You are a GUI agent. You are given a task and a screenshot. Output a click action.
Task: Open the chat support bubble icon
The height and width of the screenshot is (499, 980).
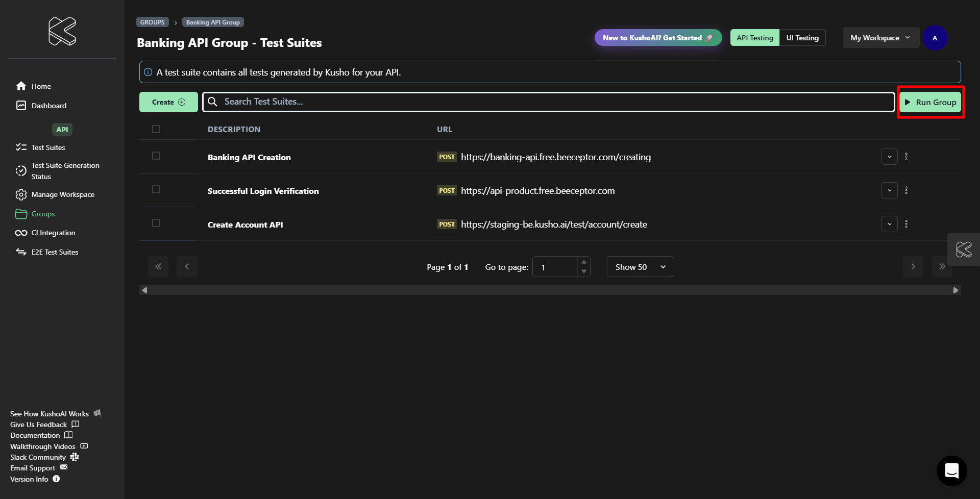pyautogui.click(x=951, y=470)
